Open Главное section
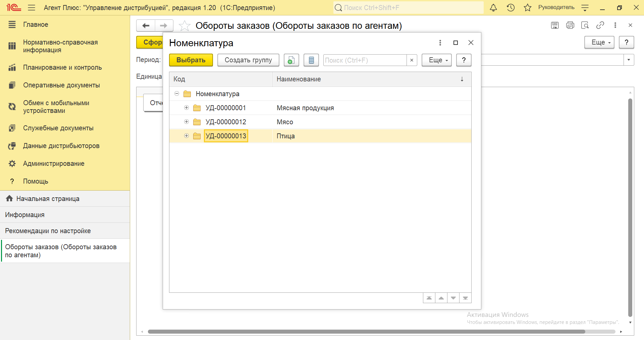This screenshot has height=340, width=644. (x=65, y=24)
